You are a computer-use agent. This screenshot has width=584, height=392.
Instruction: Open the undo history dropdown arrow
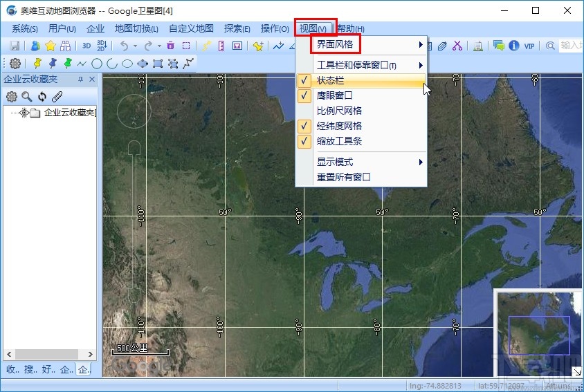[135, 46]
